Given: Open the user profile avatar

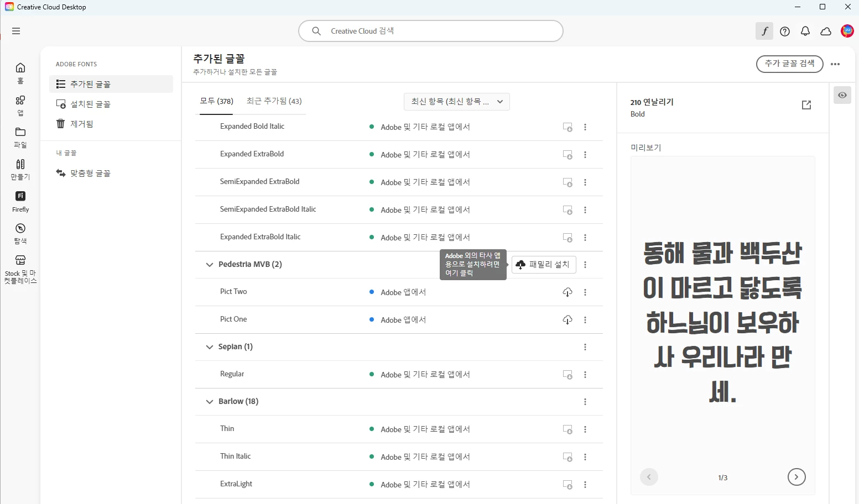Looking at the screenshot, I should coord(847,31).
